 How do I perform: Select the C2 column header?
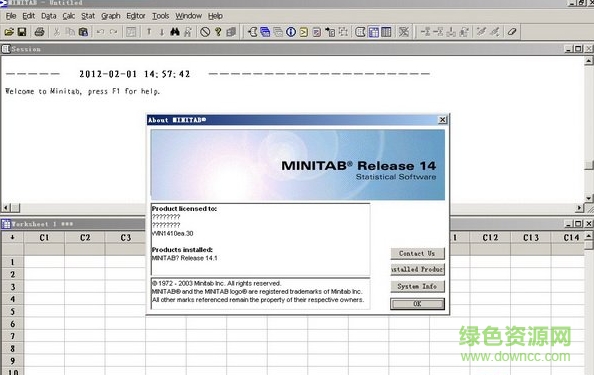coord(85,238)
